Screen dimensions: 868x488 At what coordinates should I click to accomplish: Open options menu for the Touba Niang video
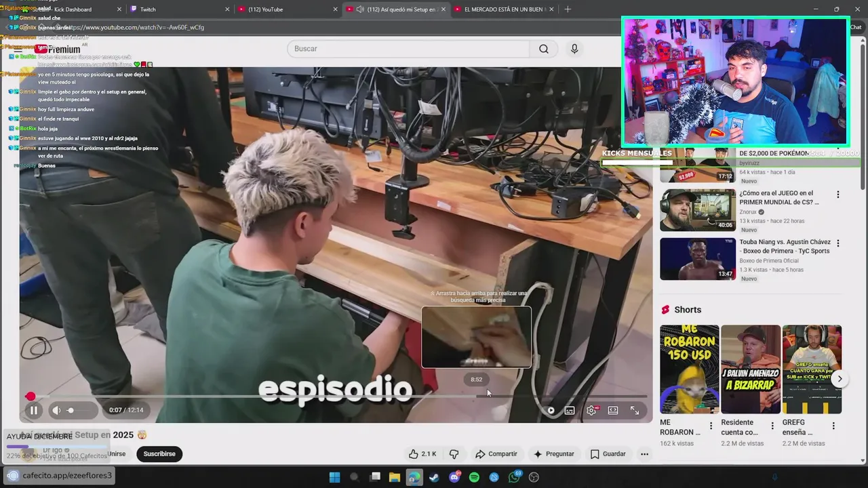(838, 243)
